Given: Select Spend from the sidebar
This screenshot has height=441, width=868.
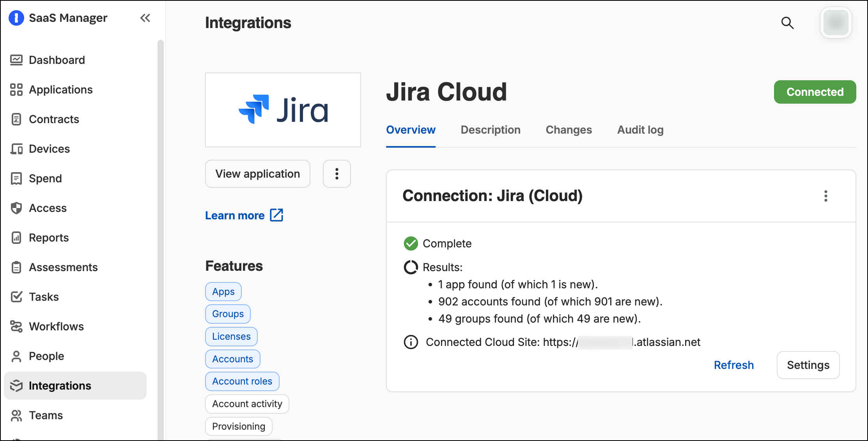Looking at the screenshot, I should coord(45,178).
